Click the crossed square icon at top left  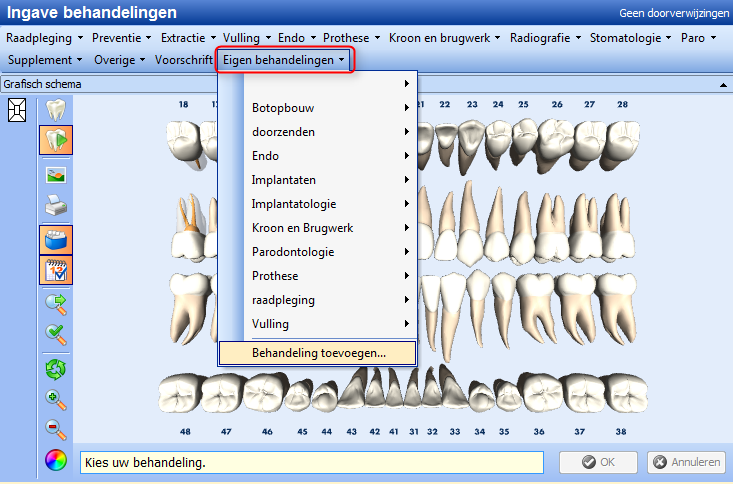17,111
